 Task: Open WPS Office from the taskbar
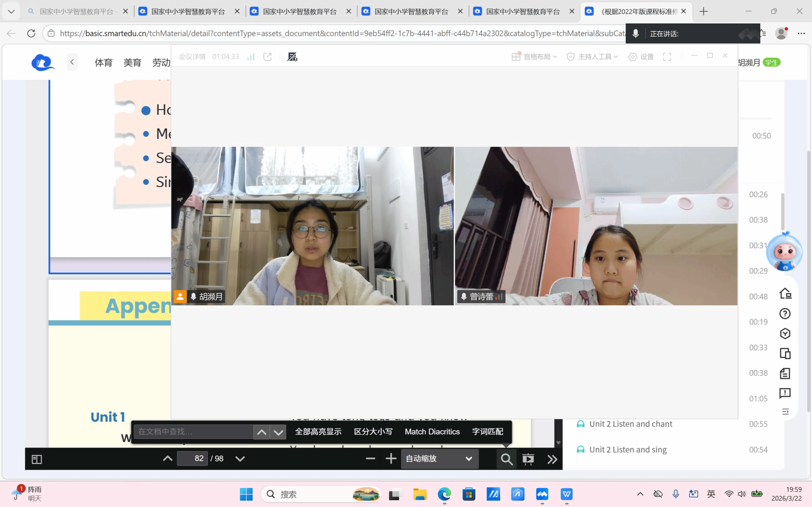pos(567,494)
